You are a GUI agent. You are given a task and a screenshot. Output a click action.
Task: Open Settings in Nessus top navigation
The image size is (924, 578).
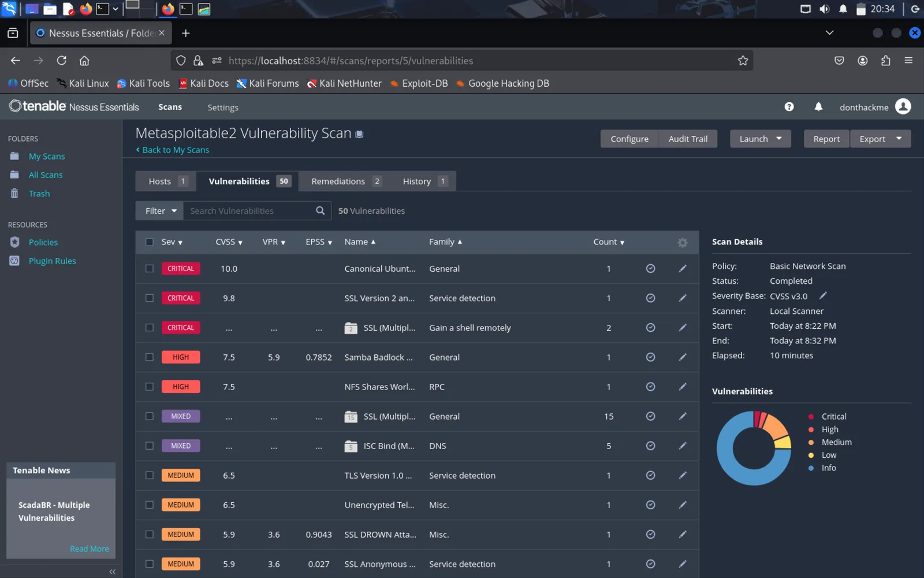pyautogui.click(x=223, y=108)
